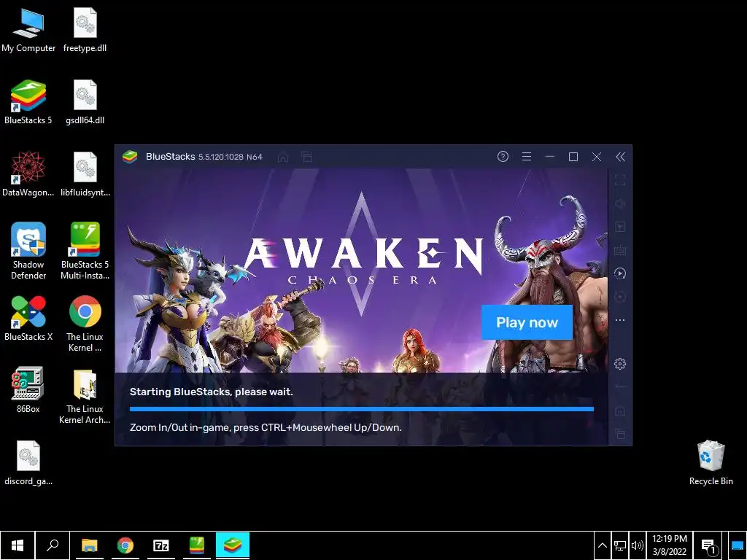Image resolution: width=747 pixels, height=560 pixels.
Task: Collapse the BlueStacks side toolbar chevrons
Action: pos(620,157)
